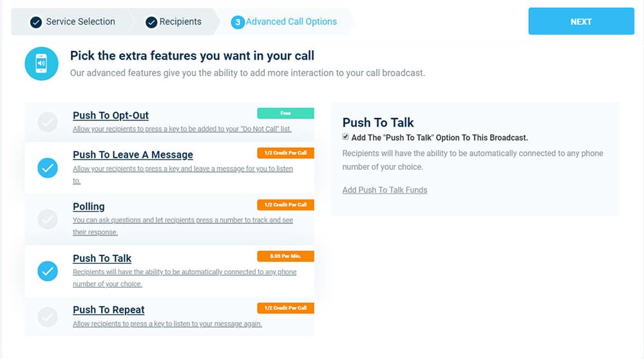644x359 pixels.
Task: Click the Recipients step checkmark icon
Action: point(151,22)
